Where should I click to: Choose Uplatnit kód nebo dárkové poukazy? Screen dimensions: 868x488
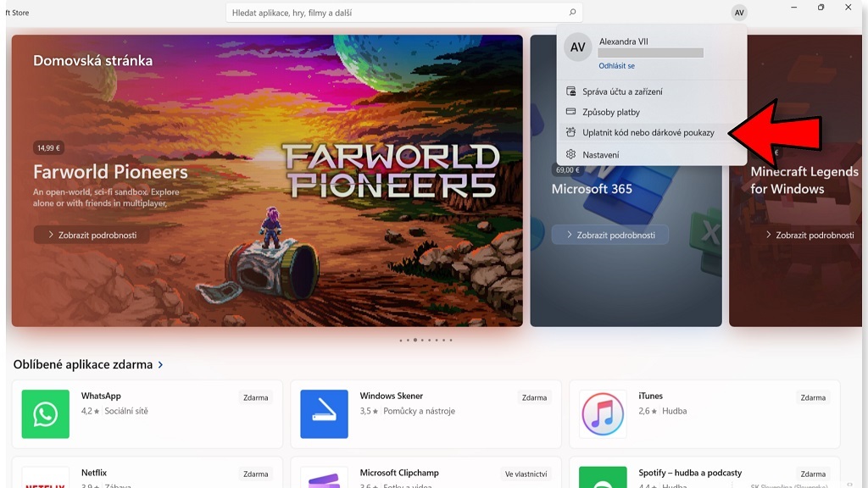[x=648, y=133]
